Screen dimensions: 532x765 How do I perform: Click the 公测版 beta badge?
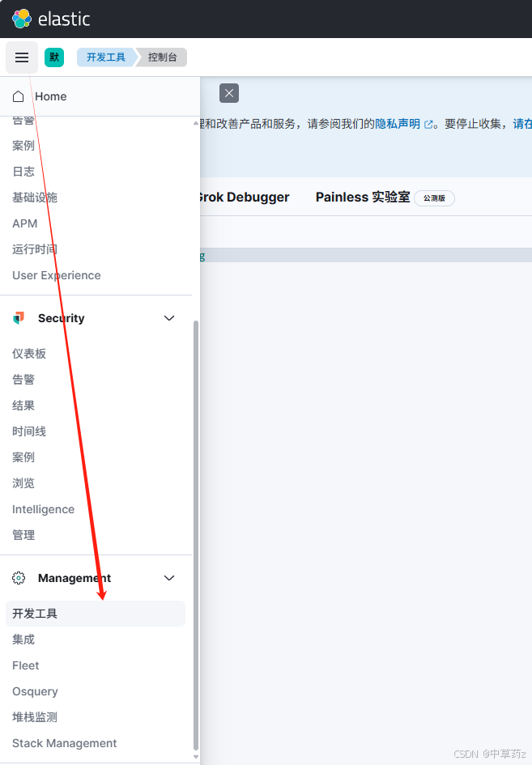(434, 198)
